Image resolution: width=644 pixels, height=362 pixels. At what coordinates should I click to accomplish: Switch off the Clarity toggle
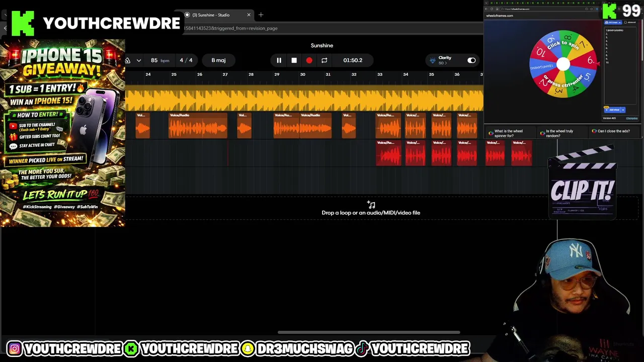[471, 60]
